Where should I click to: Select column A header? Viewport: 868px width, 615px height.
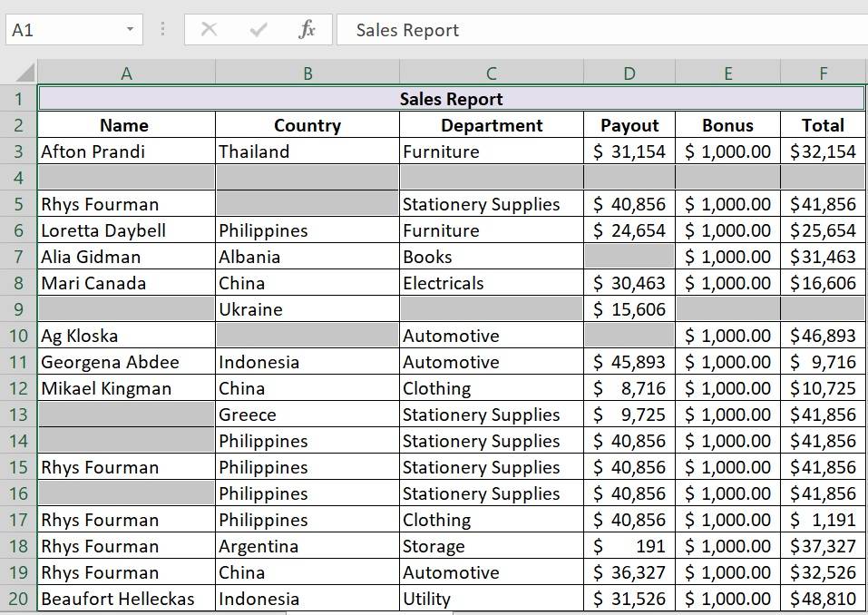click(x=126, y=73)
